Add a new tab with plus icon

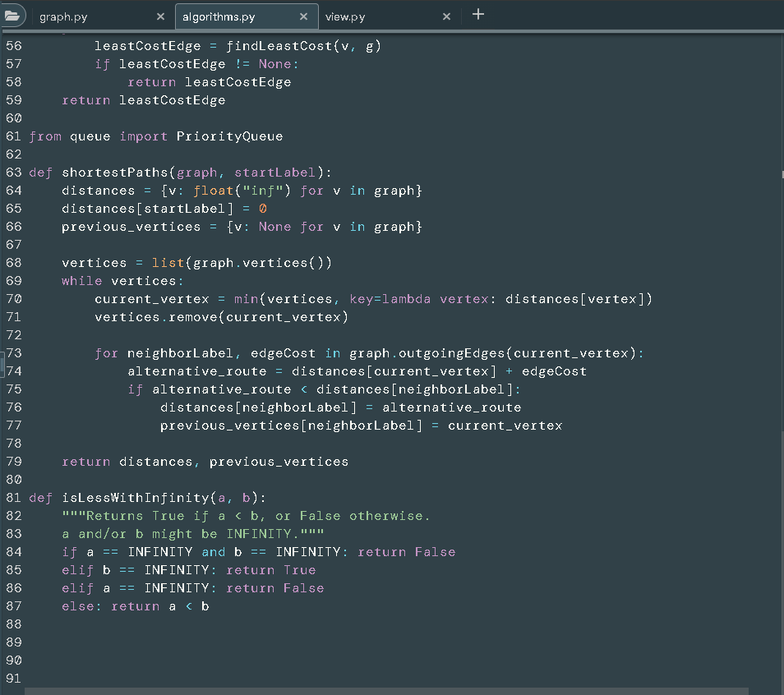point(478,14)
